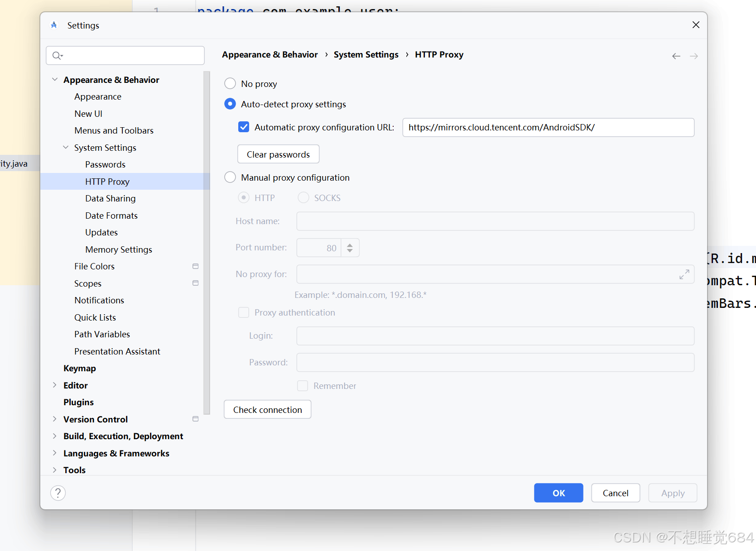Collapse the Appearance & Behavior section

click(55, 80)
